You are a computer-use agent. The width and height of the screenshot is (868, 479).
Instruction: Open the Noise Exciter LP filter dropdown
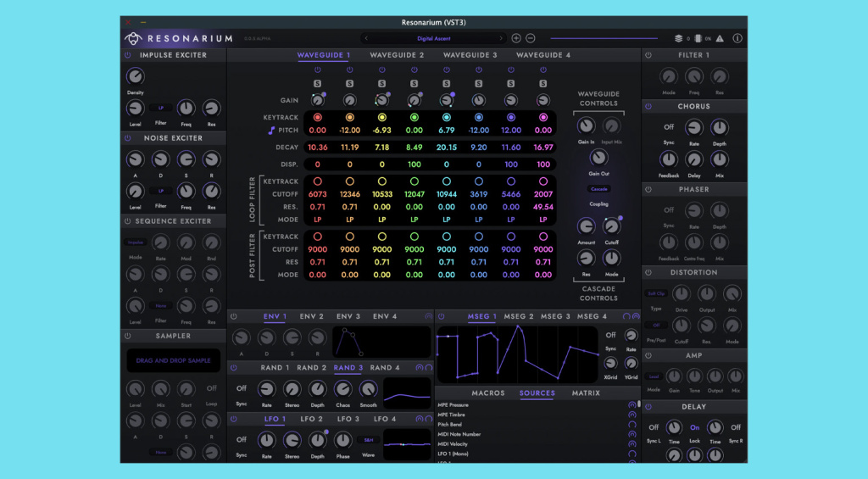160,191
